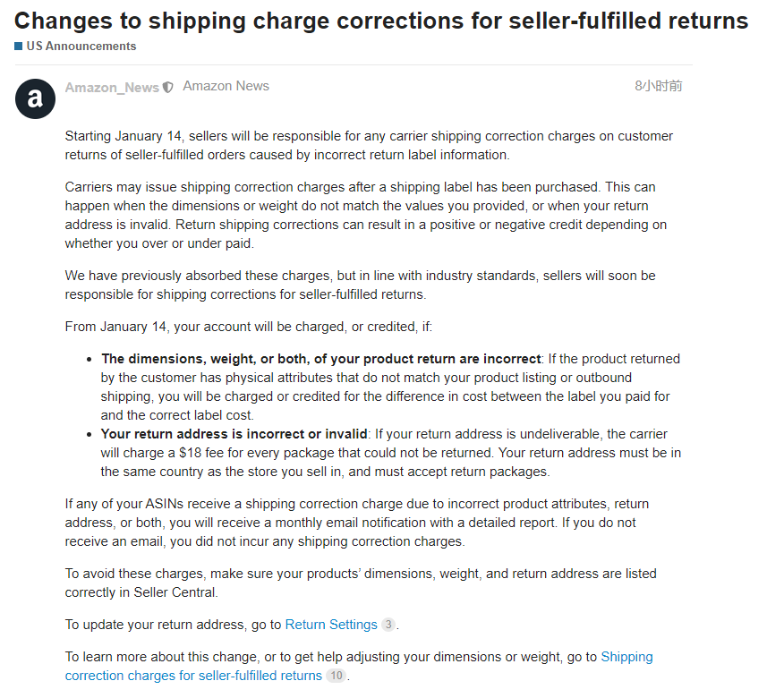784x698 pixels.
Task: Click the moderator shield icon beside Amazon_News
Action: [167, 88]
